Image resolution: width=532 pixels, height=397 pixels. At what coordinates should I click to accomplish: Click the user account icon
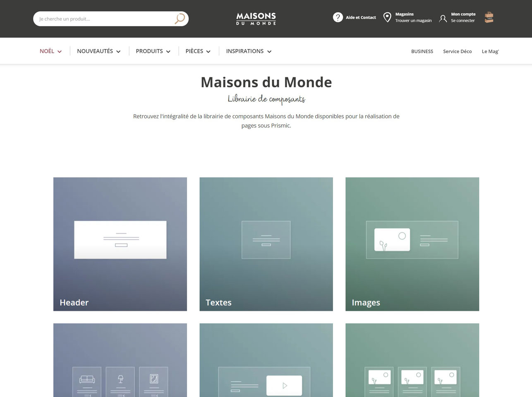pos(443,18)
